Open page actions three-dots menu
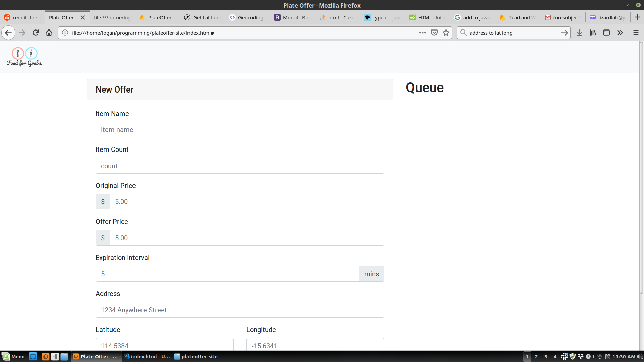The image size is (644, 362). [422, 33]
